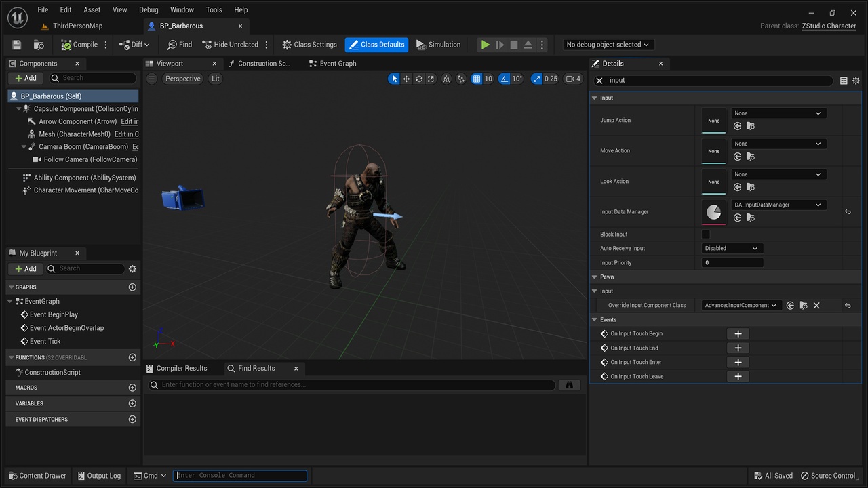The height and width of the screenshot is (488, 868).
Task: Add On Input Touch Begin event
Action: pos(738,333)
